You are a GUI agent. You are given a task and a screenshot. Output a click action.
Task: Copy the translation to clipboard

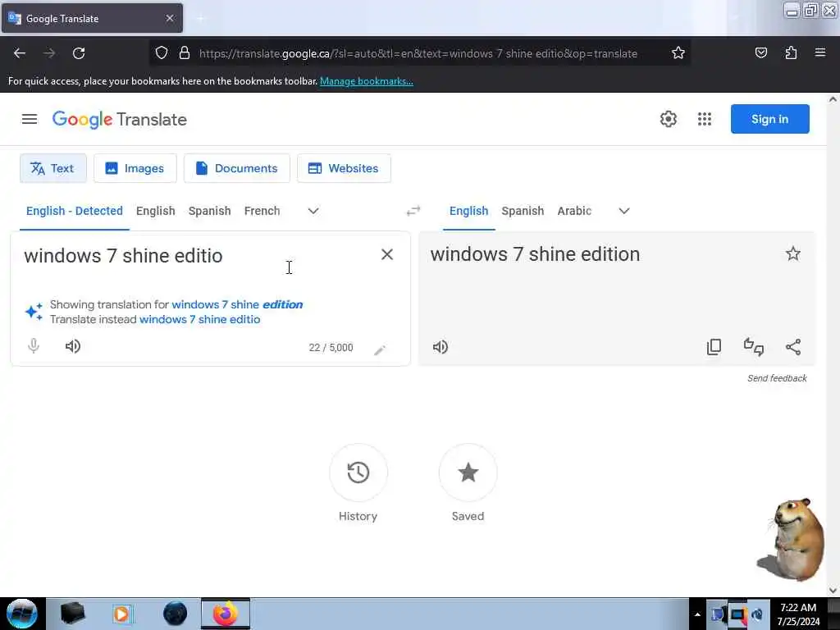(714, 347)
